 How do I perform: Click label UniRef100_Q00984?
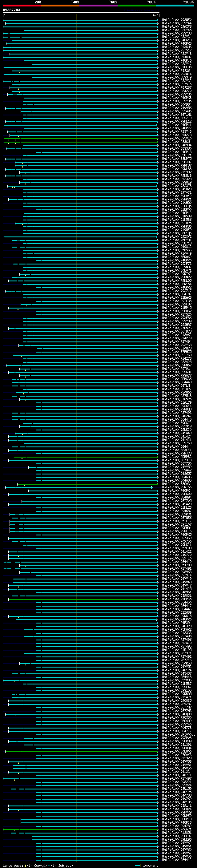pyautogui.click(x=176, y=104)
